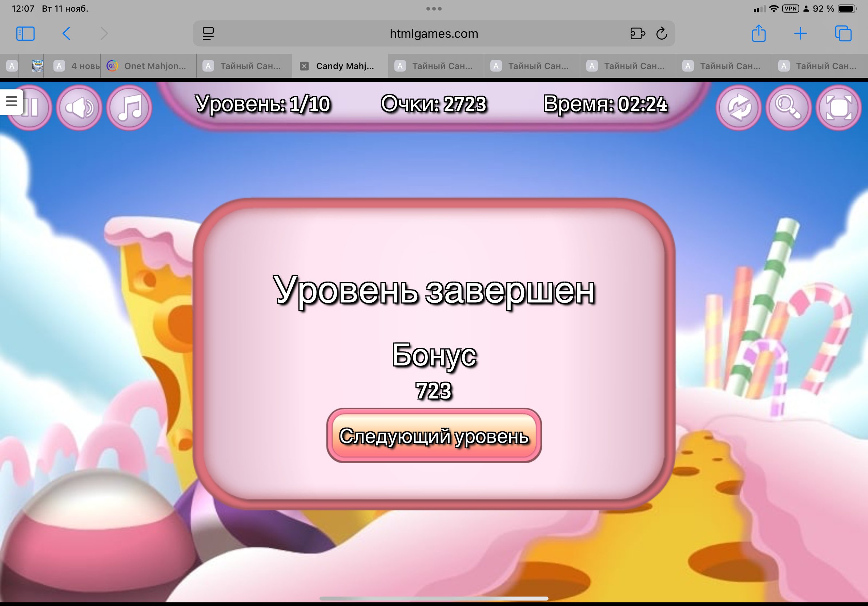Open the hamburger menu on the left

[x=11, y=101]
